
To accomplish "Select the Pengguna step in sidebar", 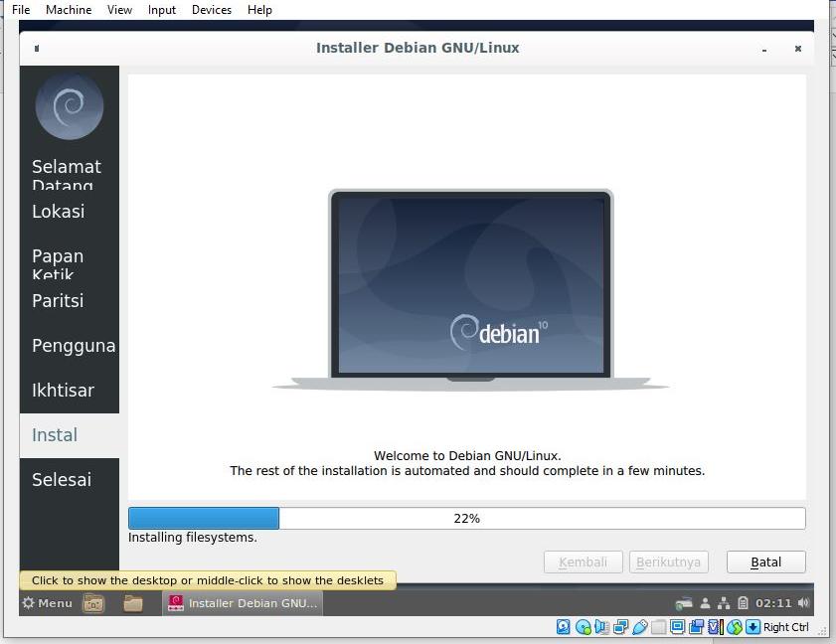I will [x=70, y=346].
